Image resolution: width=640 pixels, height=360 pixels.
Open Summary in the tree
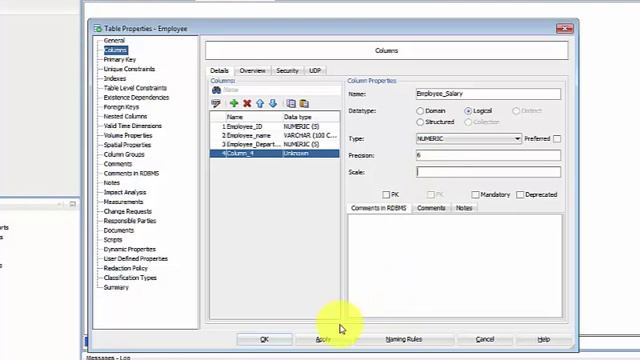[116, 287]
